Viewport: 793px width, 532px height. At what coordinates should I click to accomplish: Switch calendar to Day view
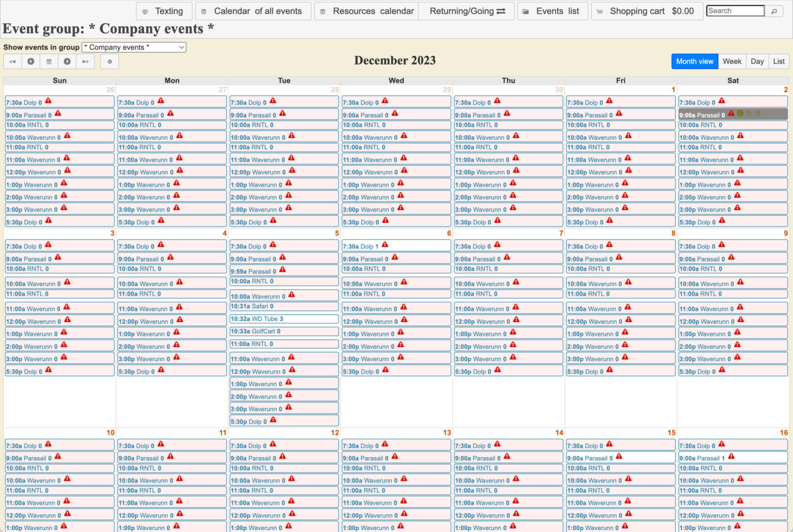point(756,61)
